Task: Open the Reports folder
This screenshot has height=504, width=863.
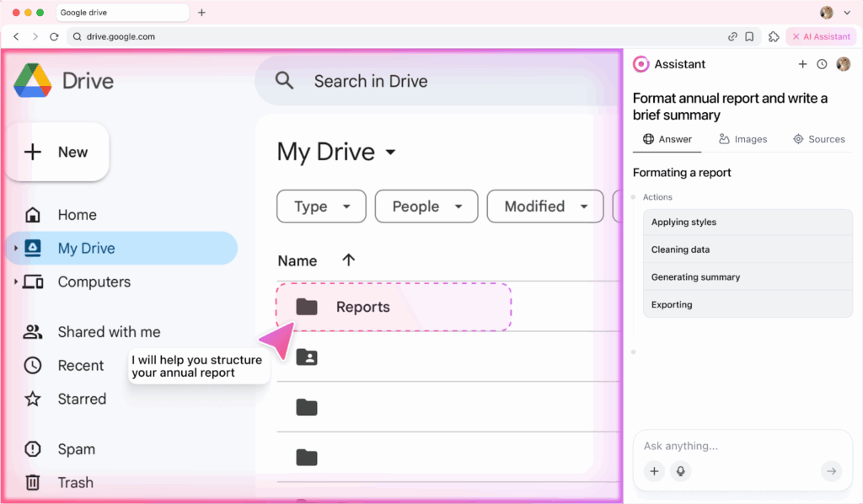Action: click(362, 307)
